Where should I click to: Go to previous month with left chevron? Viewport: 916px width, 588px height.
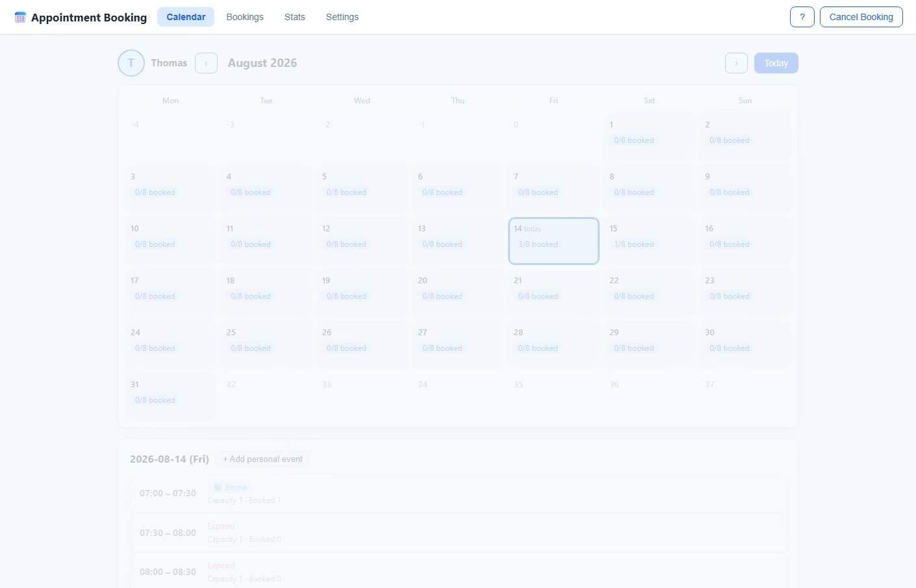coord(206,63)
